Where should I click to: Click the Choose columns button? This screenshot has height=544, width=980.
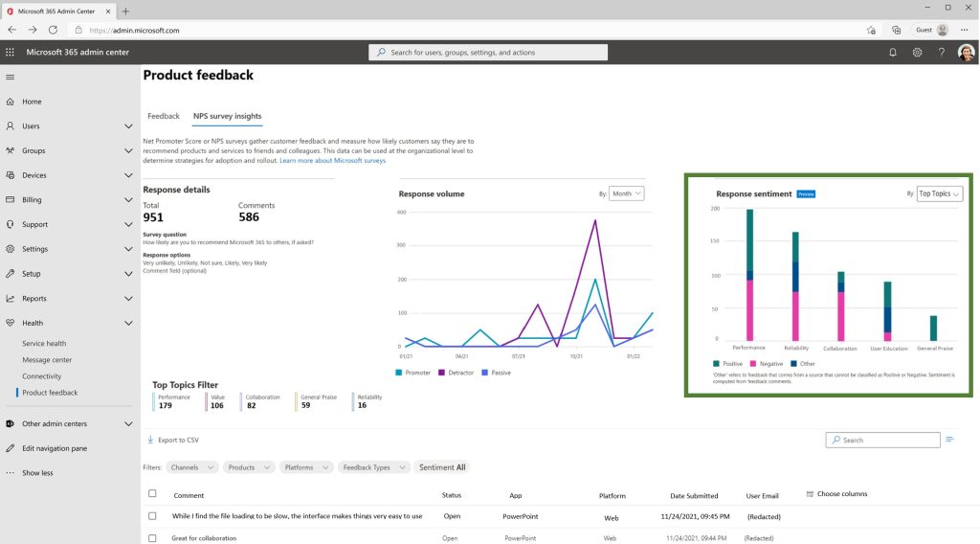click(x=836, y=494)
